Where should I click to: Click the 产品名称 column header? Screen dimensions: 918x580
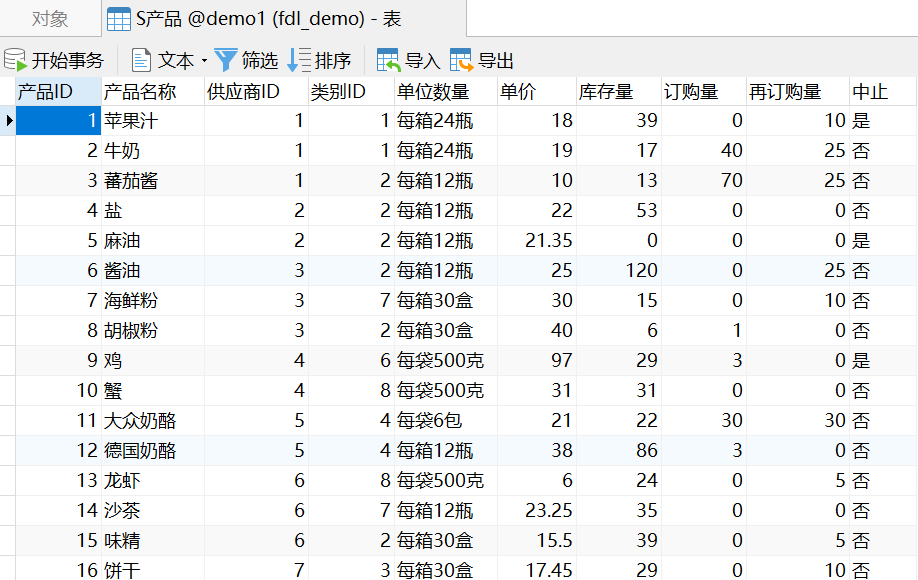[x=140, y=92]
